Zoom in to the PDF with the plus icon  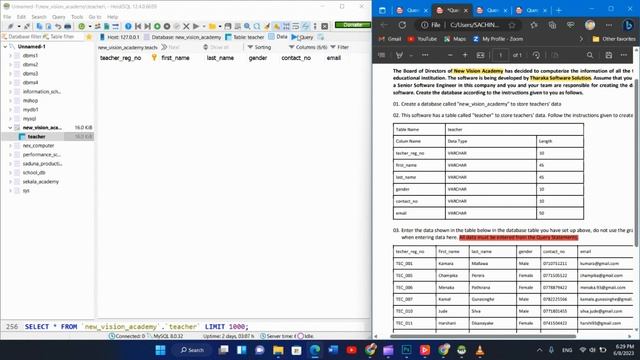465,55
